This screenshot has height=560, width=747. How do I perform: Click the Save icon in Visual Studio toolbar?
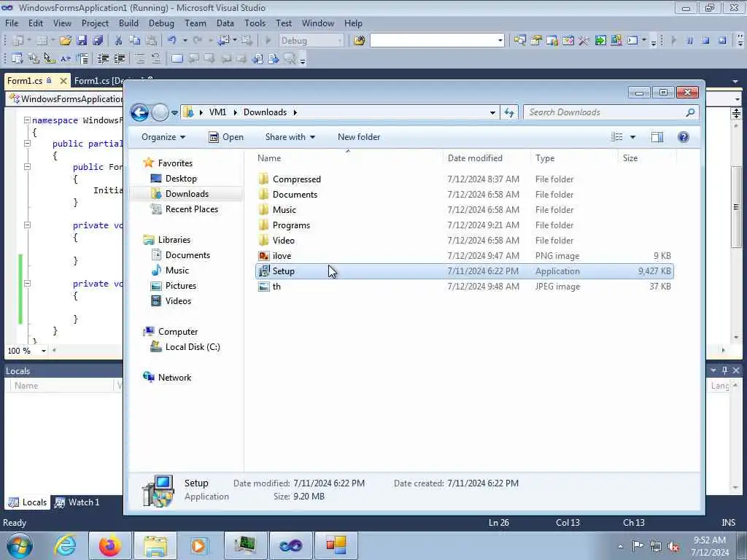[x=82, y=41]
